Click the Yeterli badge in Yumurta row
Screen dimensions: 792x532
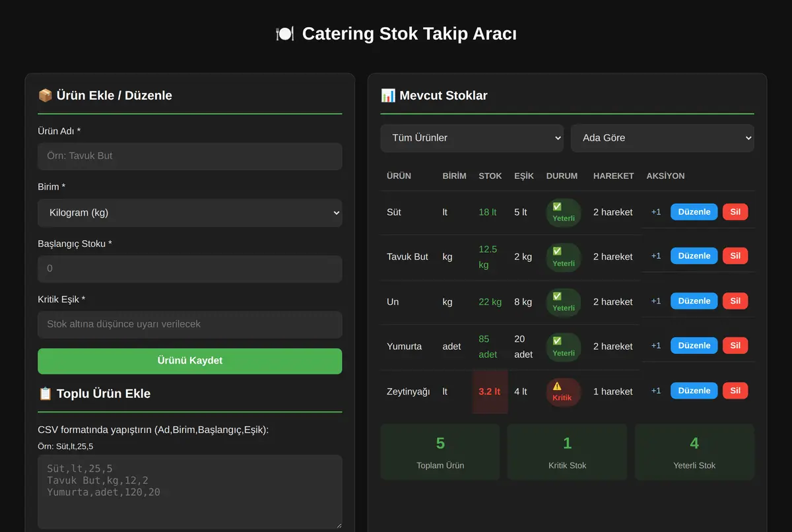(x=563, y=347)
